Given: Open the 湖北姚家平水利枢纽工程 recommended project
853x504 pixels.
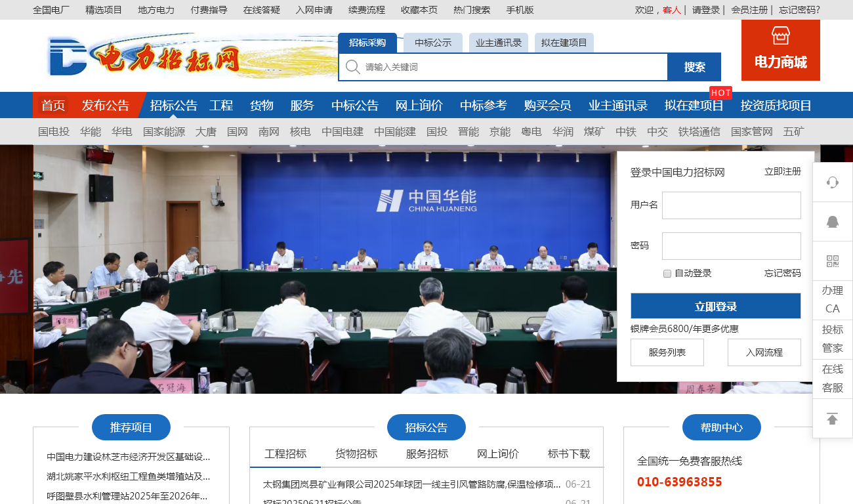Looking at the screenshot, I should coord(129,476).
